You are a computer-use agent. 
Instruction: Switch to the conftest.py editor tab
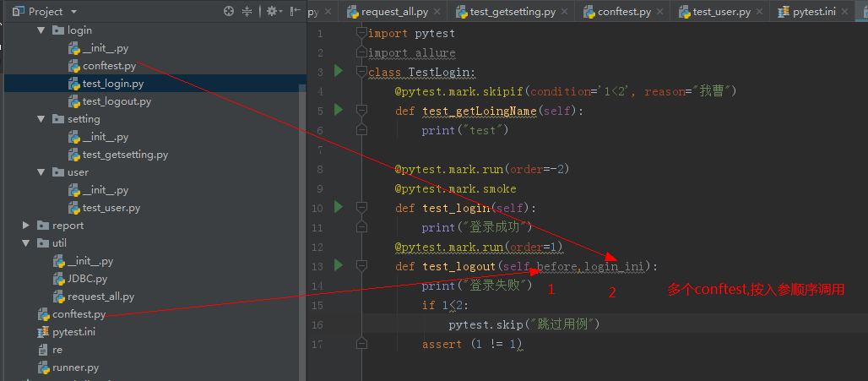coord(624,12)
